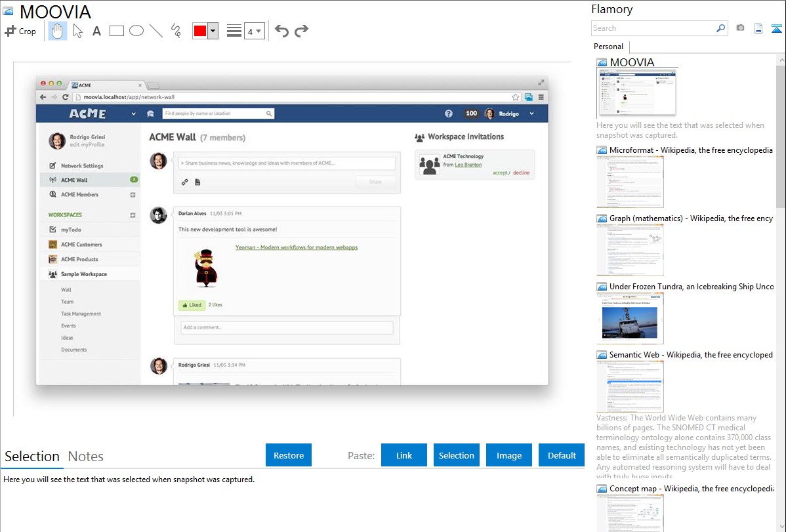Undo the last annotation
The image size is (786, 532).
[281, 31]
